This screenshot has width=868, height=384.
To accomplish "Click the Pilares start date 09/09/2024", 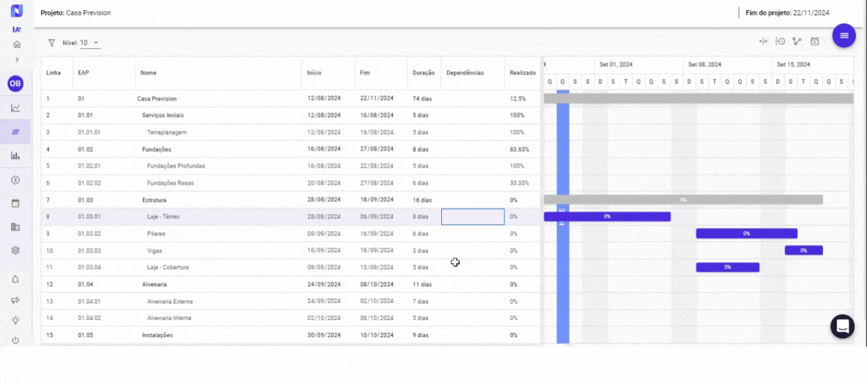I will pyautogui.click(x=324, y=233).
